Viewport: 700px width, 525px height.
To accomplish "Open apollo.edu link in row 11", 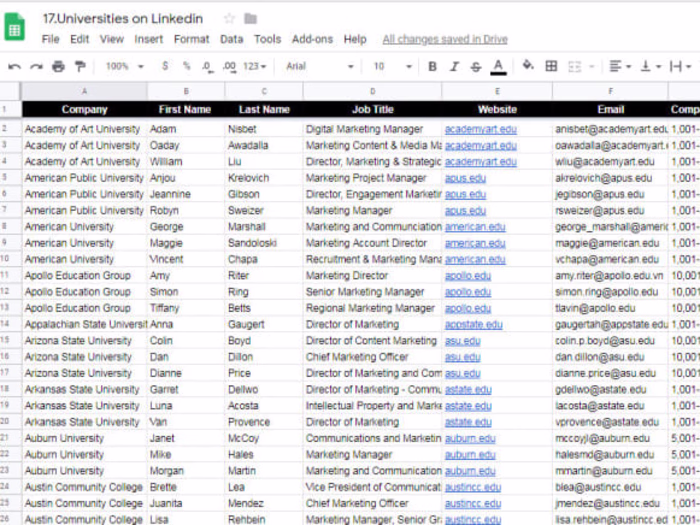I will (468, 275).
